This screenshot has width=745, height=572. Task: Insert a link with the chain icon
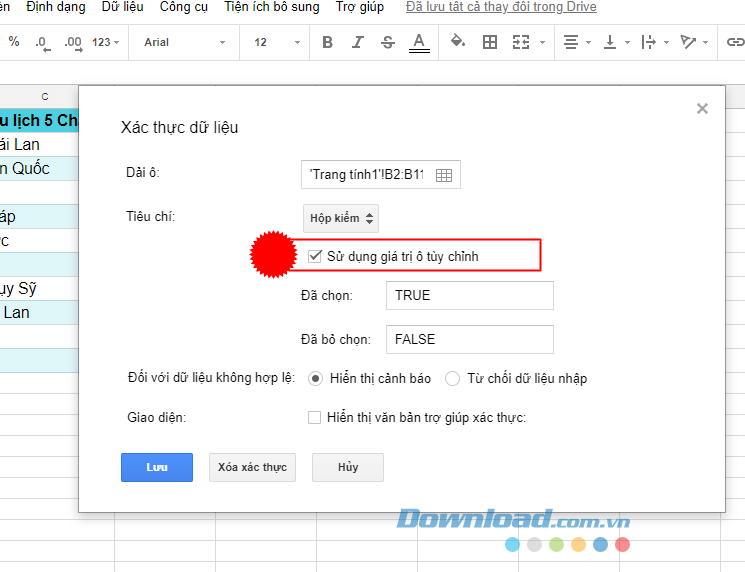(x=735, y=42)
